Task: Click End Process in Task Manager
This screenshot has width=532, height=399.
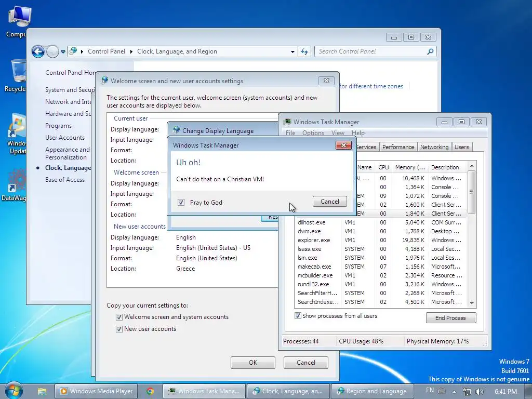Action: tap(451, 318)
